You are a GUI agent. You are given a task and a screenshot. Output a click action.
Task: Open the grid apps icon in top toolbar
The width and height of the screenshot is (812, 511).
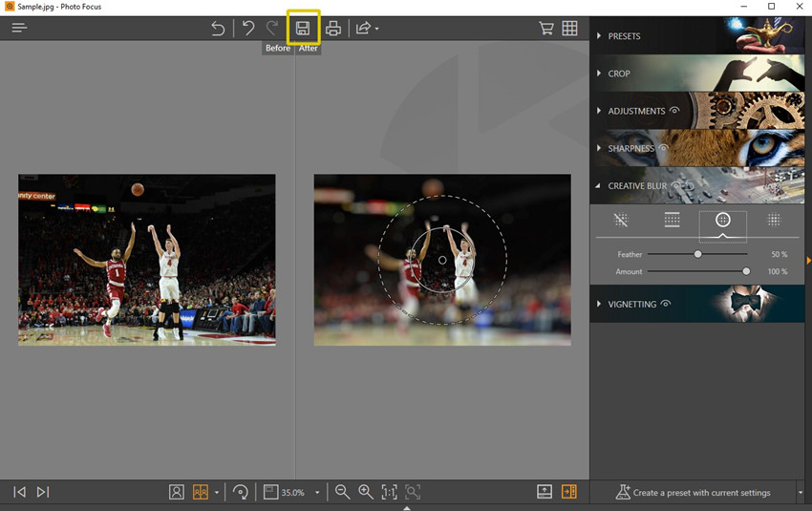point(569,28)
